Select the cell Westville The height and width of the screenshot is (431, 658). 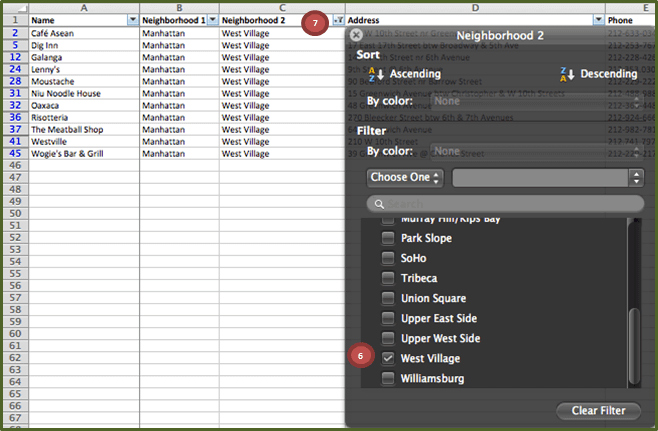click(84, 141)
